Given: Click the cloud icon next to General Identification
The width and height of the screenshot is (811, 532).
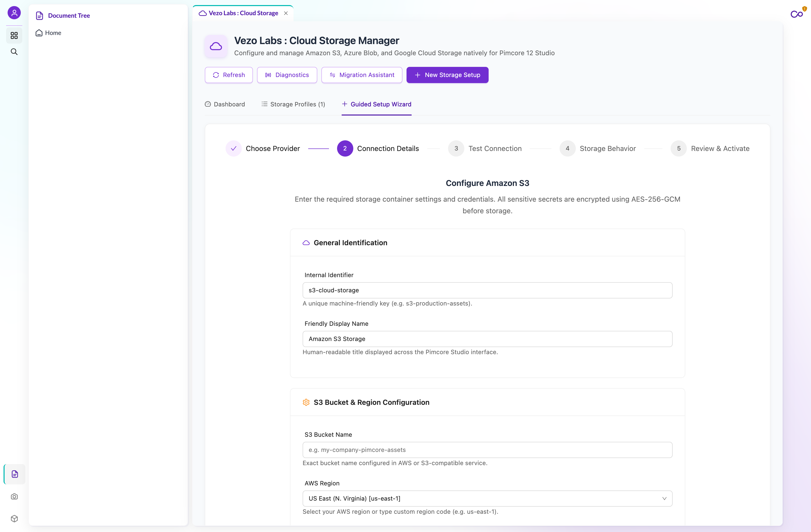Looking at the screenshot, I should [306, 243].
